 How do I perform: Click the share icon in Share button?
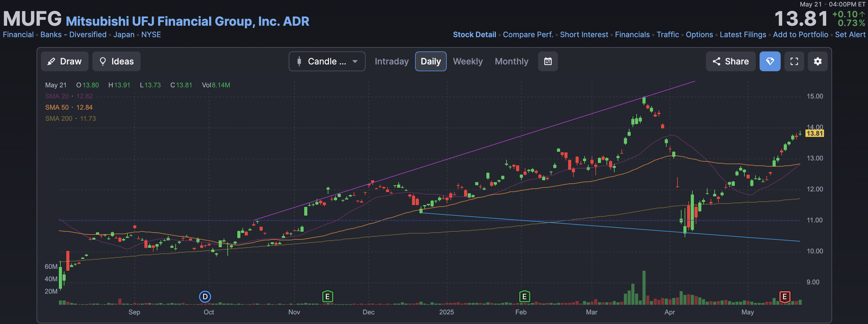coord(717,61)
